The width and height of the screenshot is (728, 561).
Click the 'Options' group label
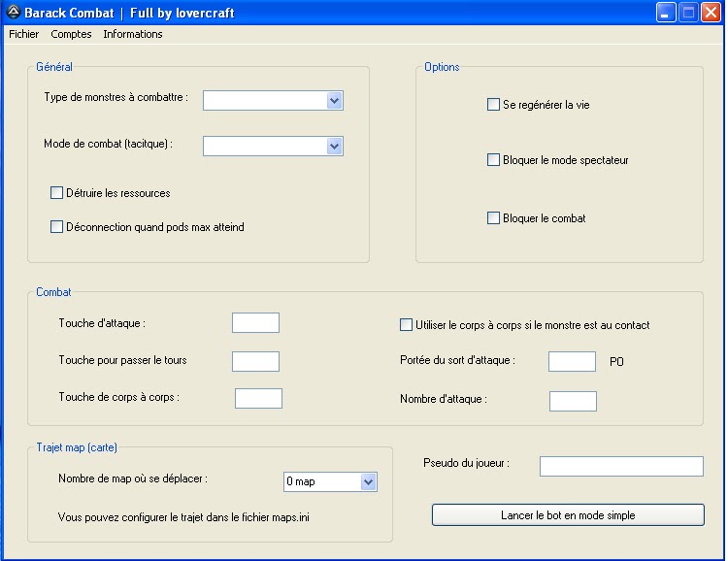(x=442, y=67)
